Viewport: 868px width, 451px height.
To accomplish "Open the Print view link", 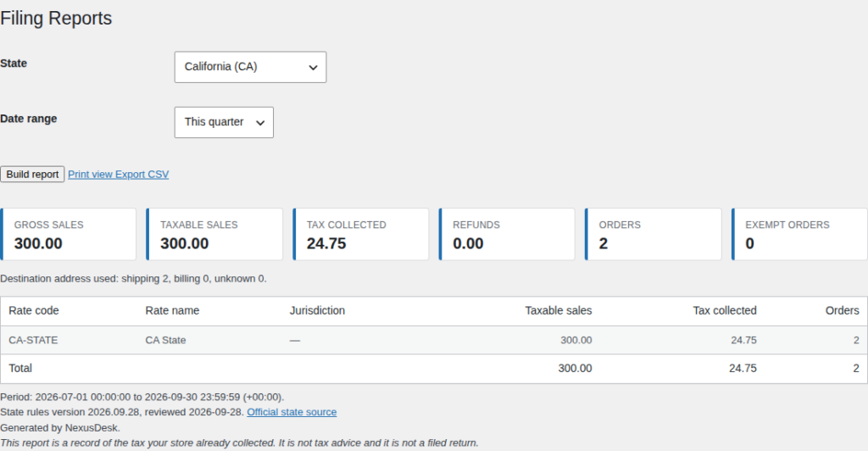I will coord(90,175).
